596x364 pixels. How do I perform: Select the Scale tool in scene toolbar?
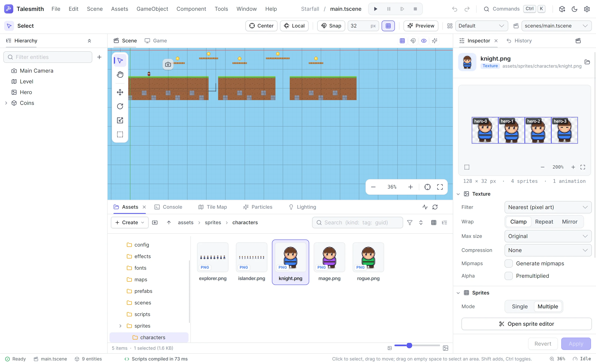point(120,120)
